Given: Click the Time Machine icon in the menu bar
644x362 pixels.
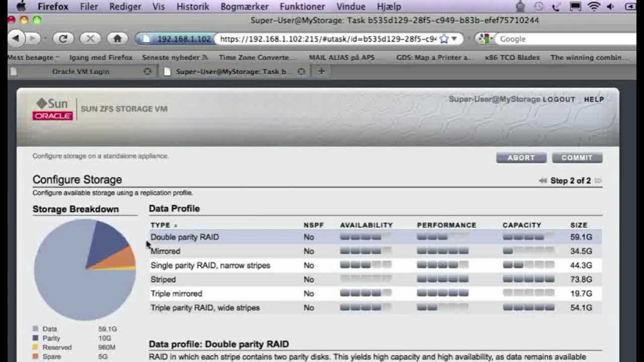Looking at the screenshot, I should click(x=539, y=7).
